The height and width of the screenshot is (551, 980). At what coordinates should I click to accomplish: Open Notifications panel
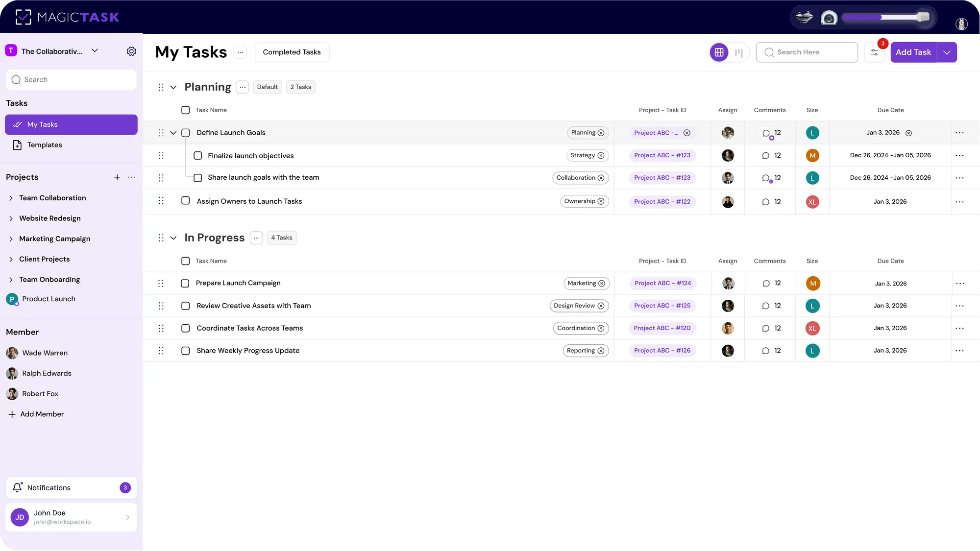71,488
